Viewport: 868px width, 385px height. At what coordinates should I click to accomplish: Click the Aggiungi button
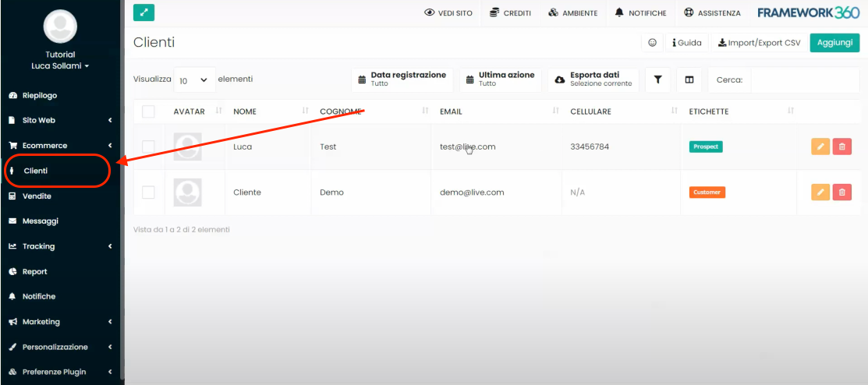[x=834, y=43]
